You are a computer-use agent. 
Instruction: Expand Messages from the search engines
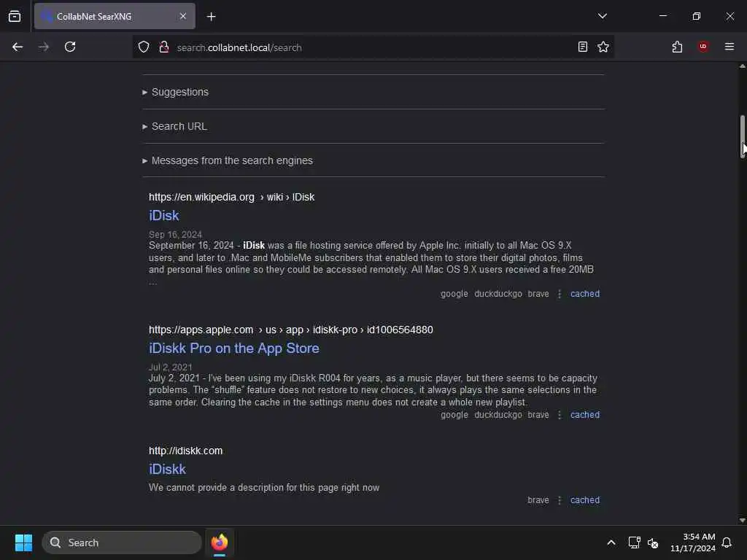(232, 160)
